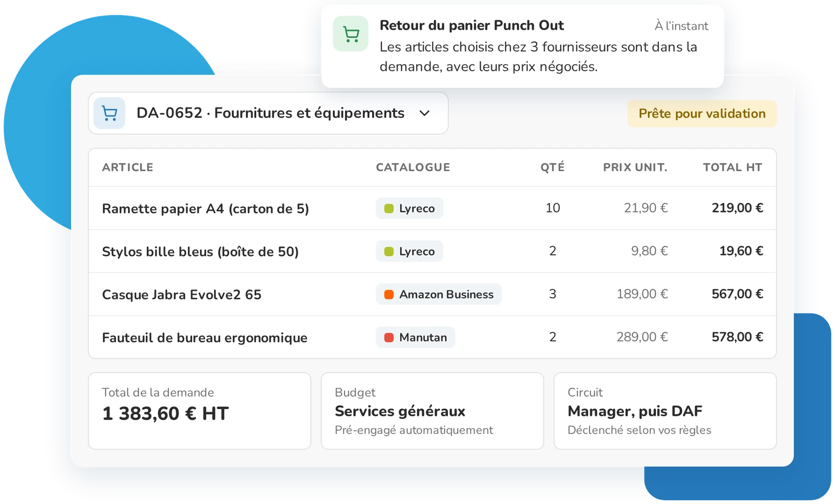
Task: Select the Lyreco tag in the Stylos bille row
Action: pos(409,251)
